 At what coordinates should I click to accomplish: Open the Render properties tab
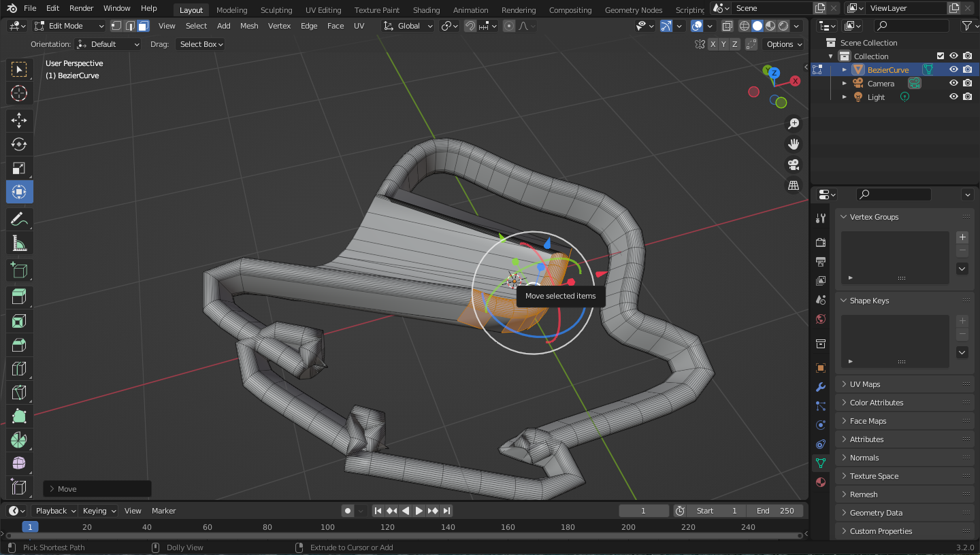tap(821, 243)
